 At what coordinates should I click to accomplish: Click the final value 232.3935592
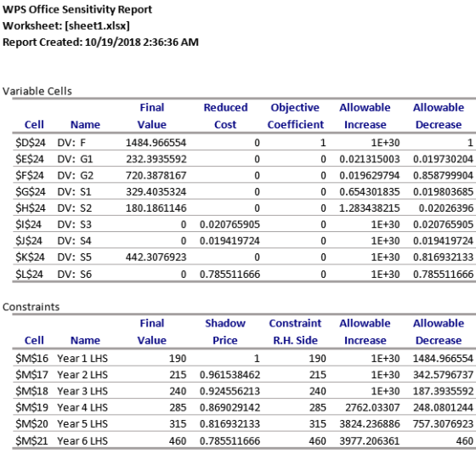pyautogui.click(x=156, y=159)
